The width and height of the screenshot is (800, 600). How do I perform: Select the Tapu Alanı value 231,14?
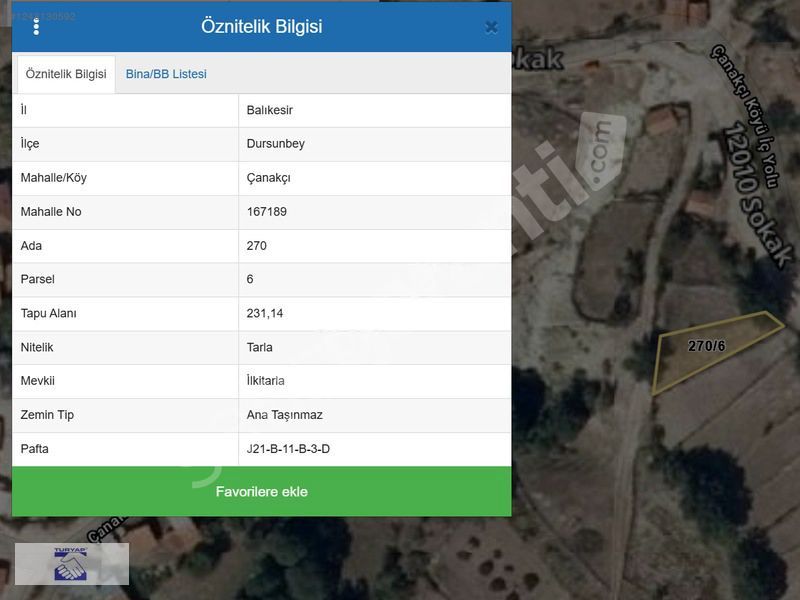click(x=265, y=314)
